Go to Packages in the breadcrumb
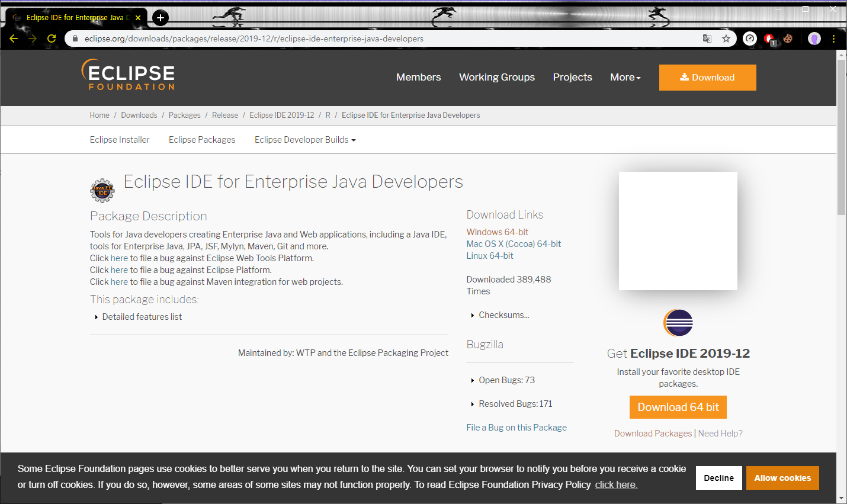 click(x=185, y=115)
